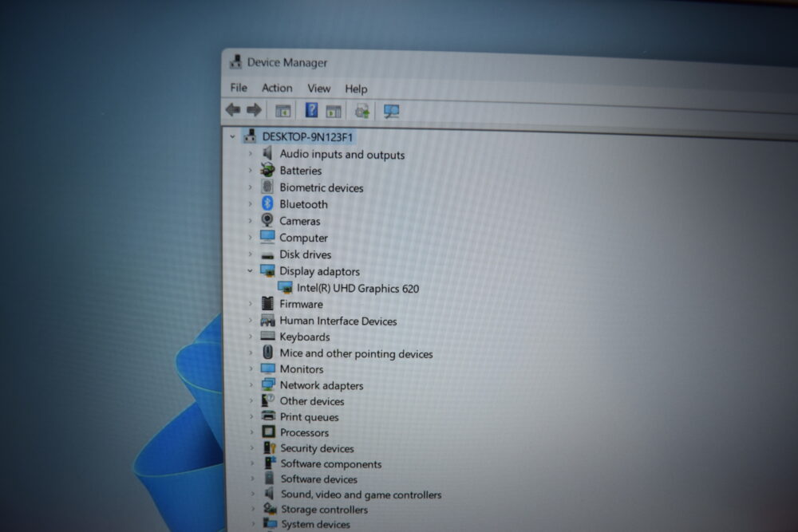The width and height of the screenshot is (798, 532).
Task: Click the Biometric devices fingerprint icon
Action: [x=267, y=187]
